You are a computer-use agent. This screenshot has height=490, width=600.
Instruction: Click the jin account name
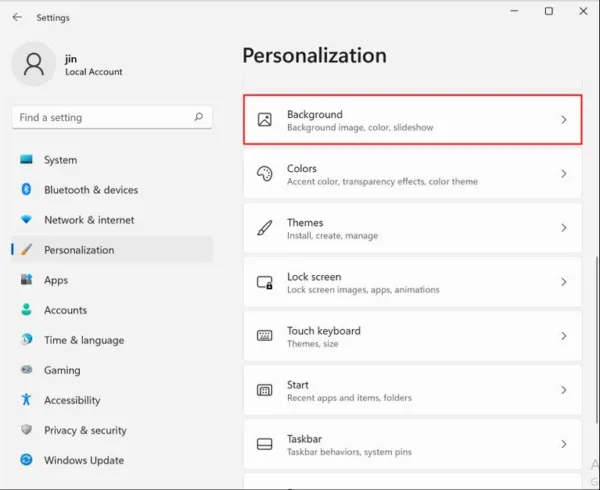pos(71,59)
